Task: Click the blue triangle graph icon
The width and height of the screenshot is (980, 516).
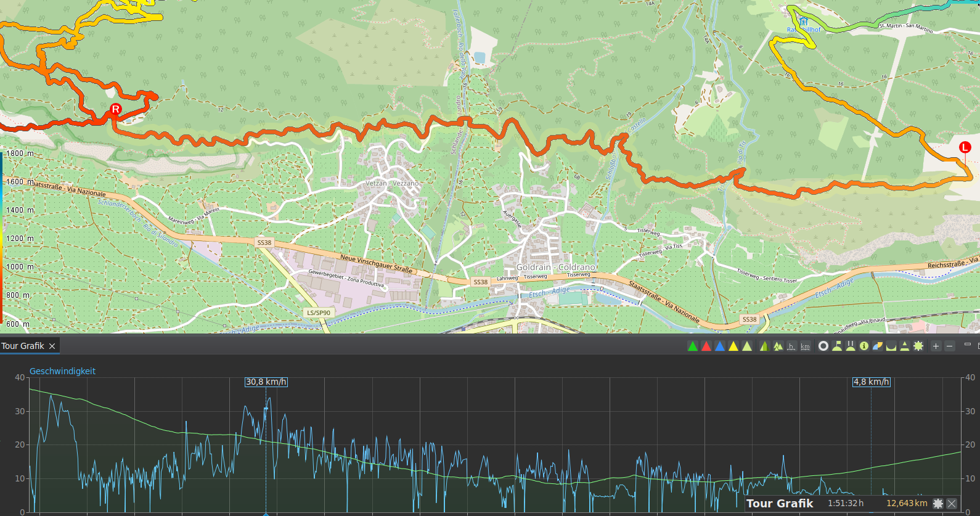Action: pos(719,346)
